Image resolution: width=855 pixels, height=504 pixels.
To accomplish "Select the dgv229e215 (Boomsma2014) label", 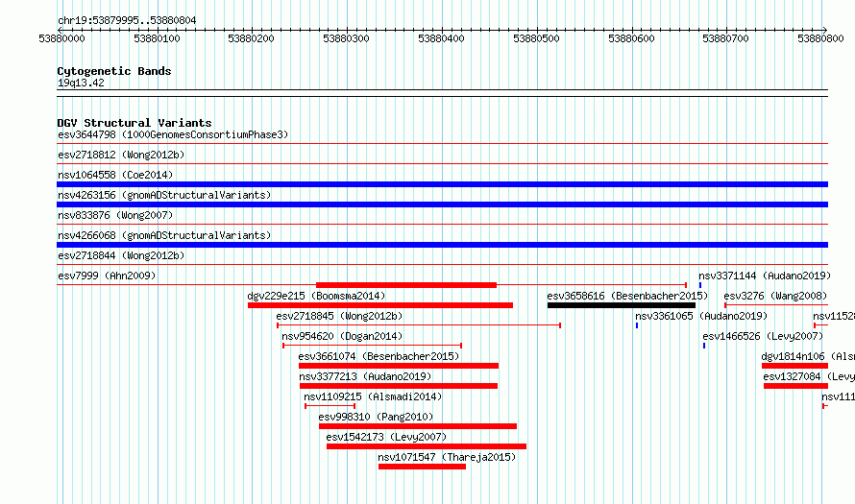I will [x=316, y=296].
